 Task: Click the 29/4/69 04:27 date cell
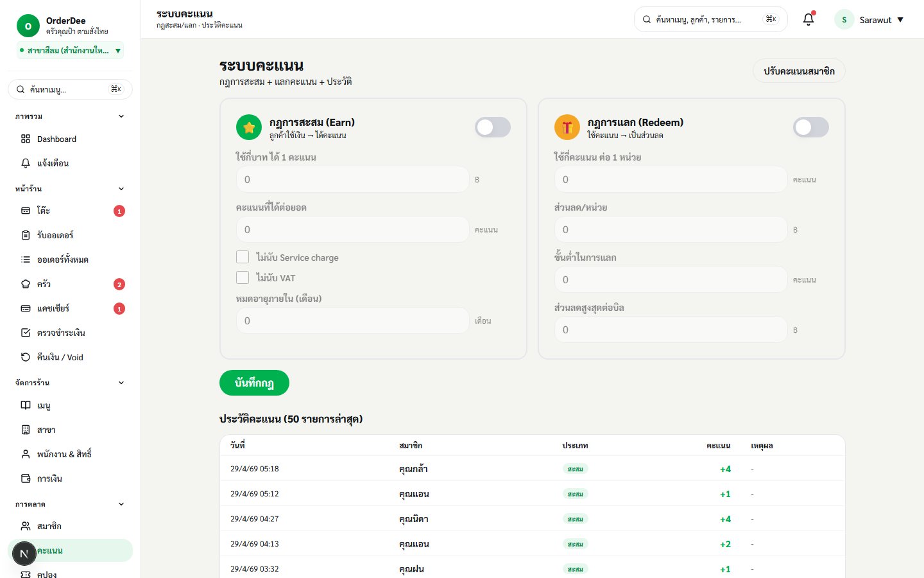(x=255, y=519)
